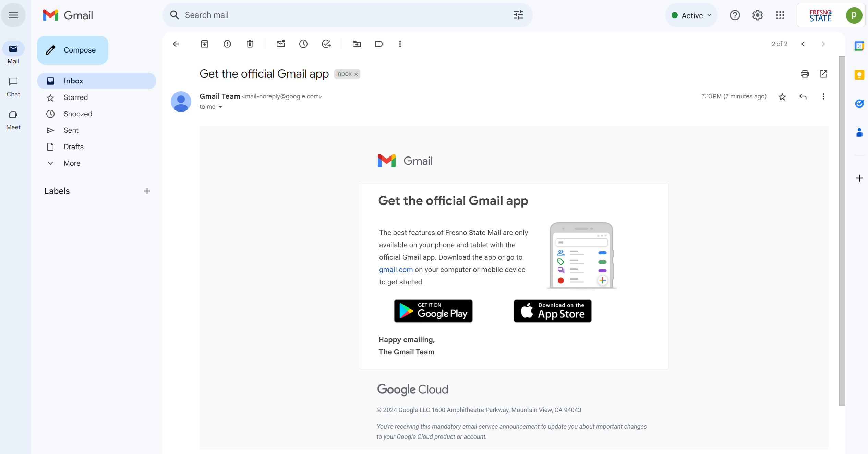
Task: Star the Gmail Team message
Action: 782,97
